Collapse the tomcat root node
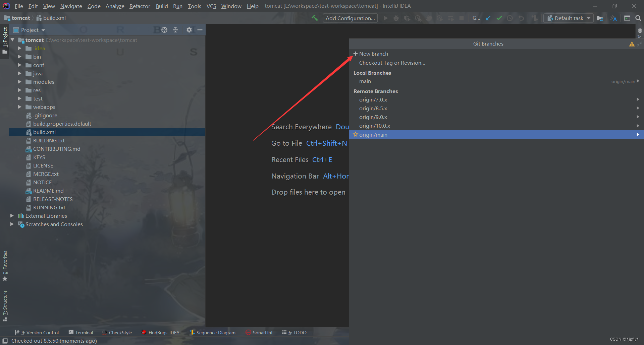The height and width of the screenshot is (345, 644). click(12, 40)
